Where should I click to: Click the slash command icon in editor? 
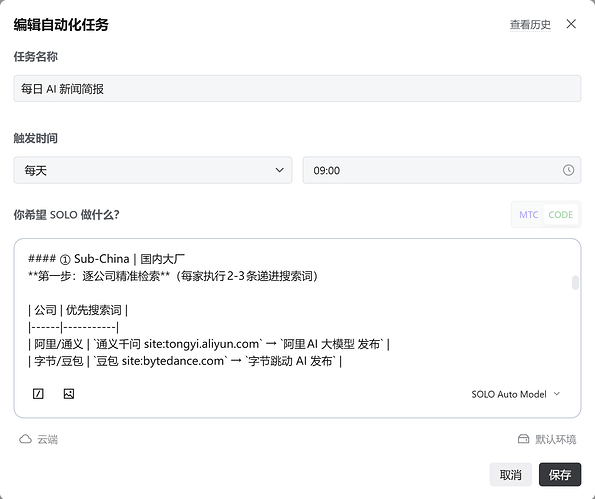point(38,394)
